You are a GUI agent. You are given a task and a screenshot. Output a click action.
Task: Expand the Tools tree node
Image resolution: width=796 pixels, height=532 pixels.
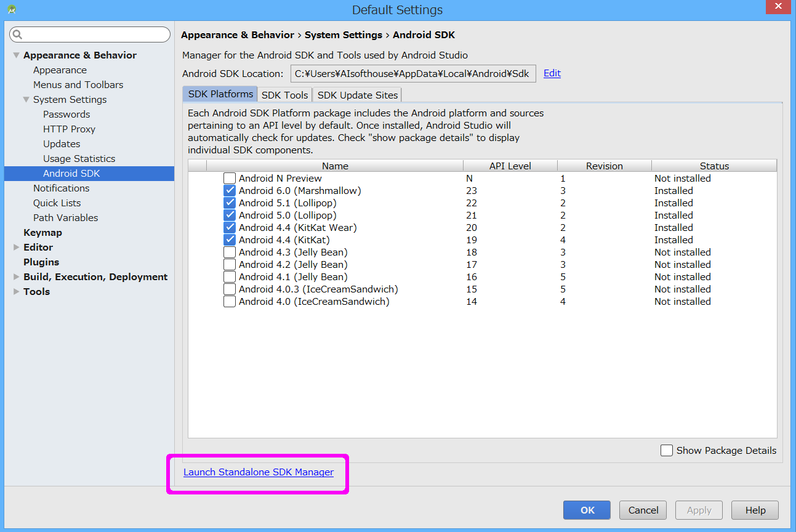[17, 292]
